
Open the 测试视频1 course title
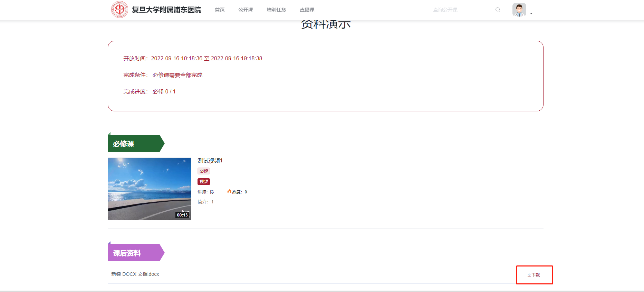(210, 161)
